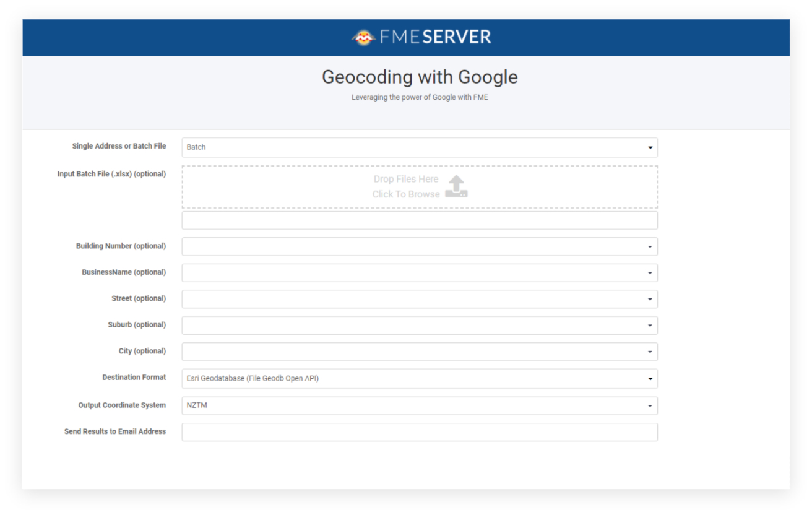Click the 'BusinessName (optional)' label
812x515 pixels.
124,272
